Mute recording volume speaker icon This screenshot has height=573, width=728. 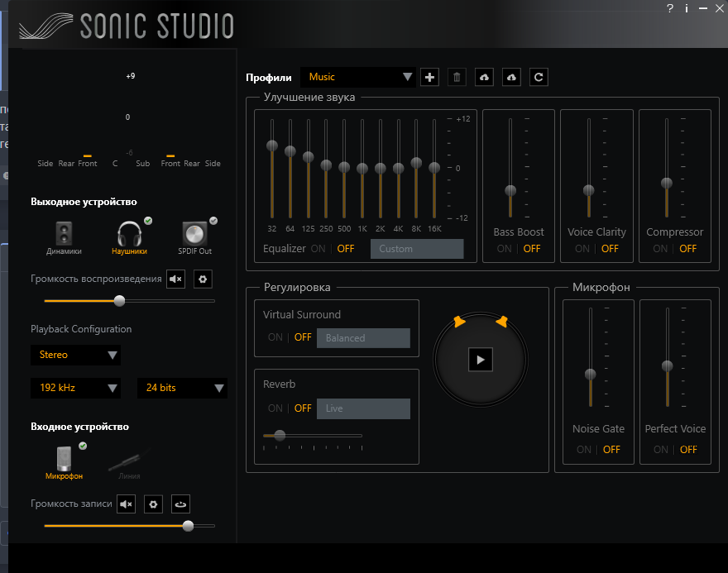tap(126, 504)
